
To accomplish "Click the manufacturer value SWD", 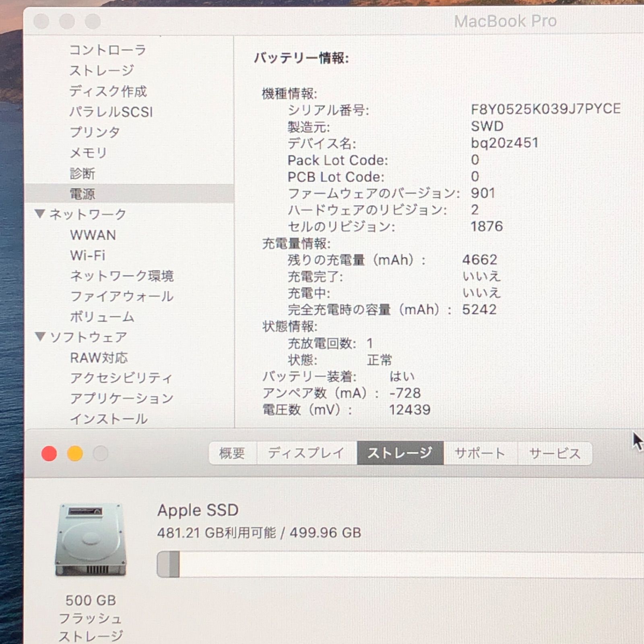I will click(x=487, y=126).
